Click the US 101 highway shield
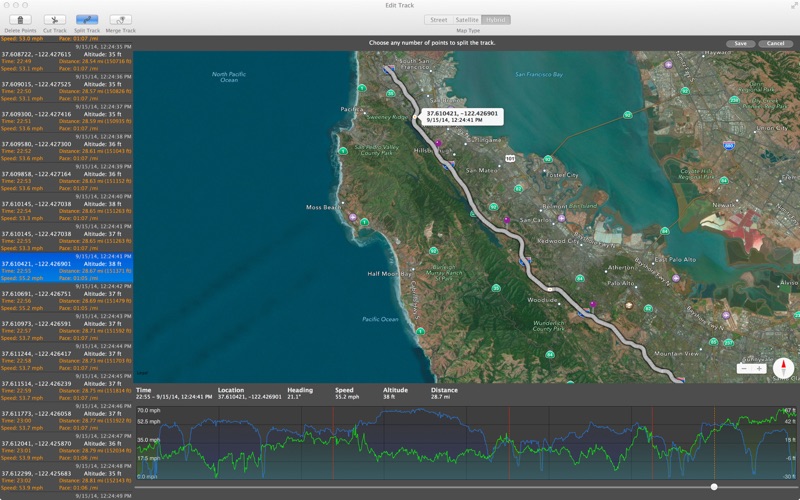The width and height of the screenshot is (800, 500). click(510, 159)
